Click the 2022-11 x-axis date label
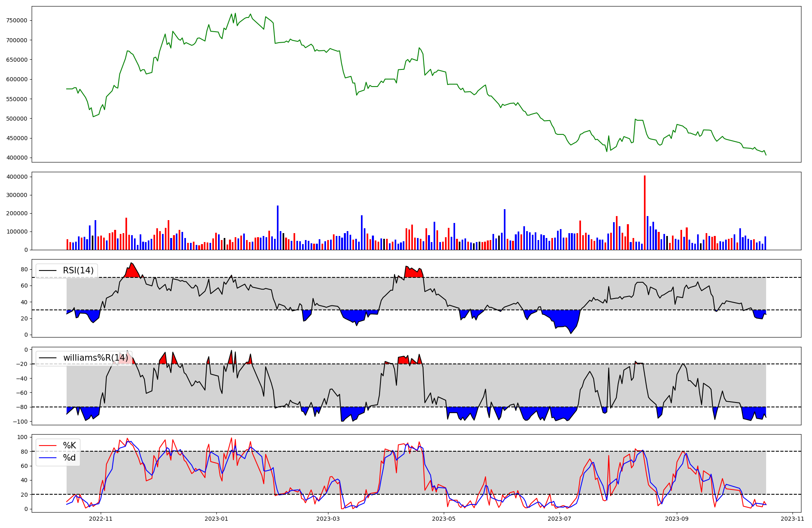Viewport: 812px width, 528px height. click(101, 518)
